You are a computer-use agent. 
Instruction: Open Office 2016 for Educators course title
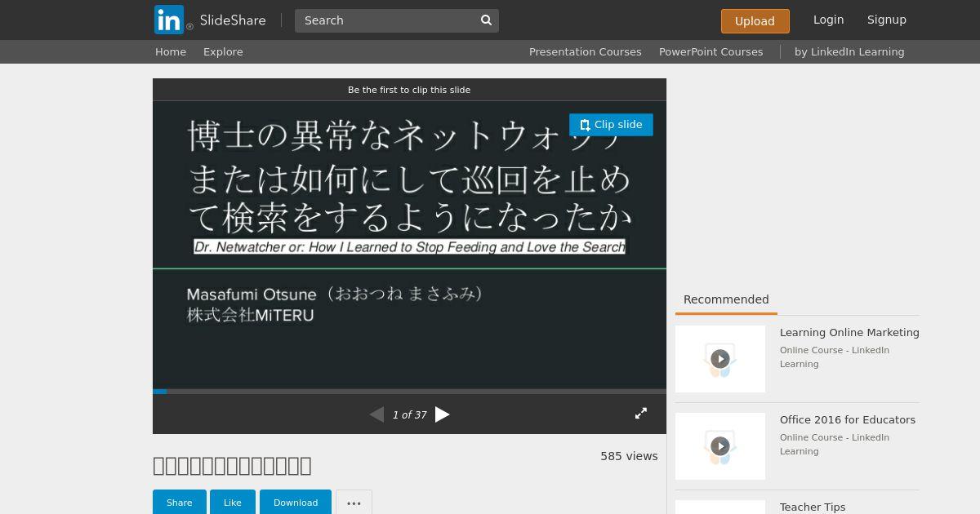[x=848, y=419]
